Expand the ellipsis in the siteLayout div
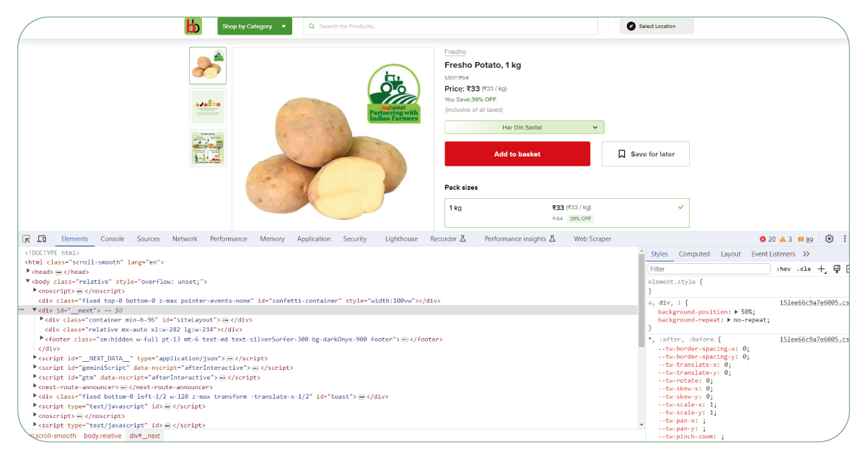This screenshot has width=868, height=457. coord(225,319)
